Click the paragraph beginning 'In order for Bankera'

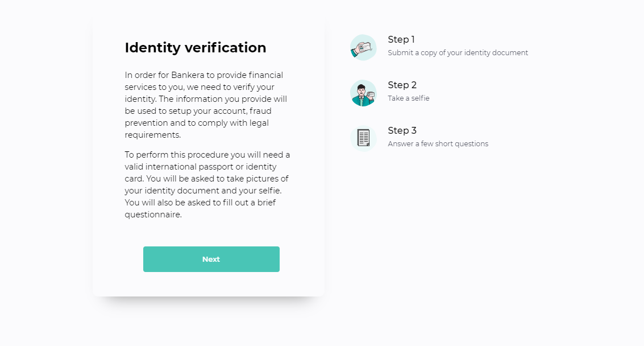coord(206,105)
